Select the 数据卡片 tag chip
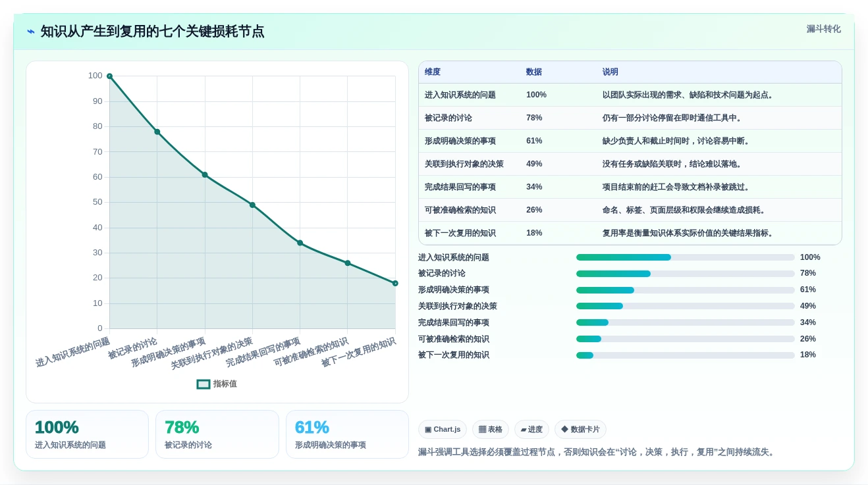 click(x=580, y=430)
